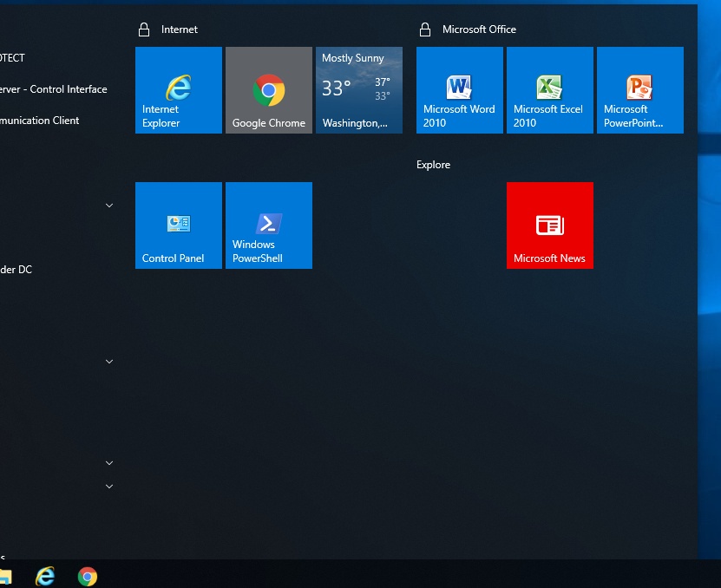Open the 'der DC' app list entry
The width and height of the screenshot is (721, 588).
tap(16, 270)
